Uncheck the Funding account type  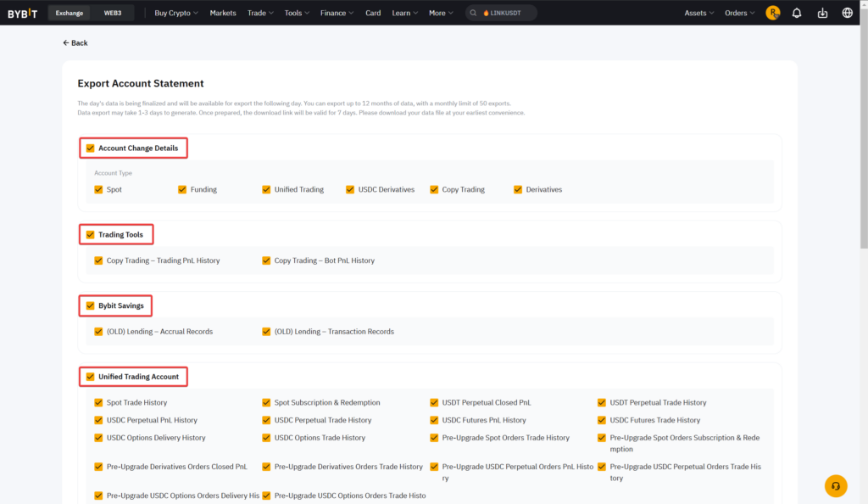click(182, 189)
